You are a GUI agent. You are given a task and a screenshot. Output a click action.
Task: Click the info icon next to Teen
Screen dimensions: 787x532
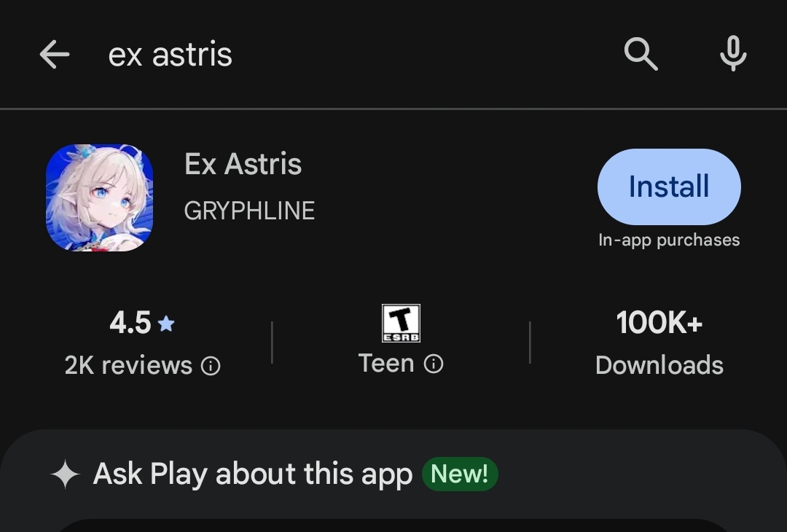[434, 364]
